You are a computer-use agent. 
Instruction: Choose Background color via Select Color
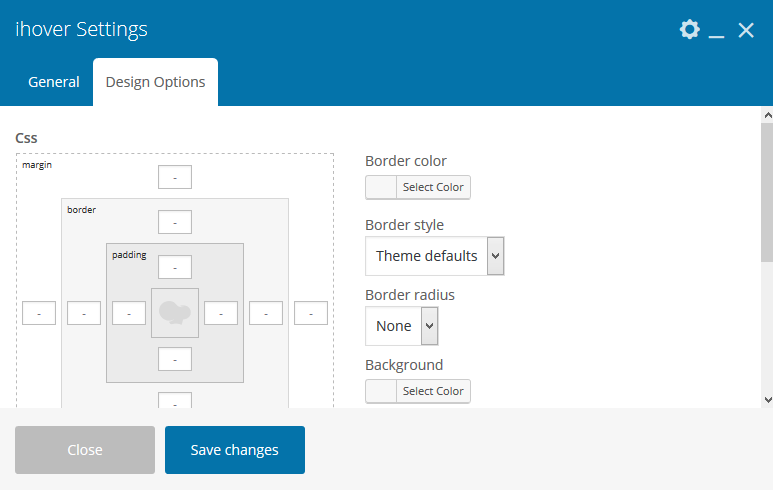[418, 391]
